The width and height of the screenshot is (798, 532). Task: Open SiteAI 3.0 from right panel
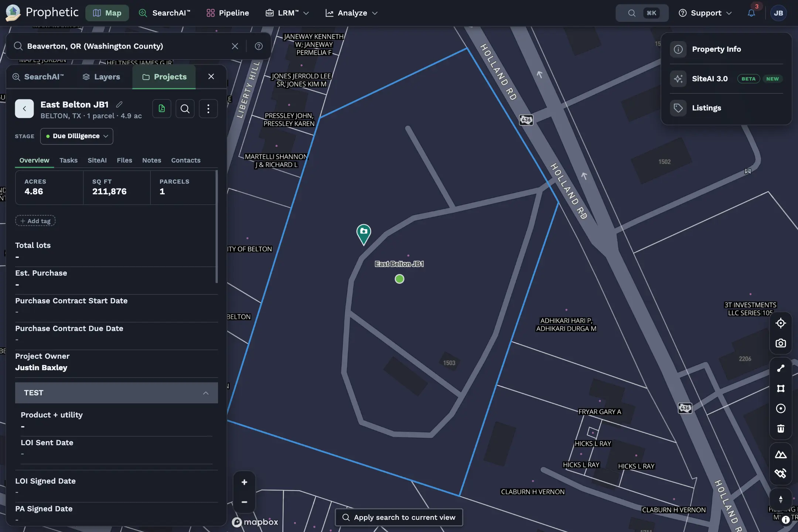tap(726, 79)
